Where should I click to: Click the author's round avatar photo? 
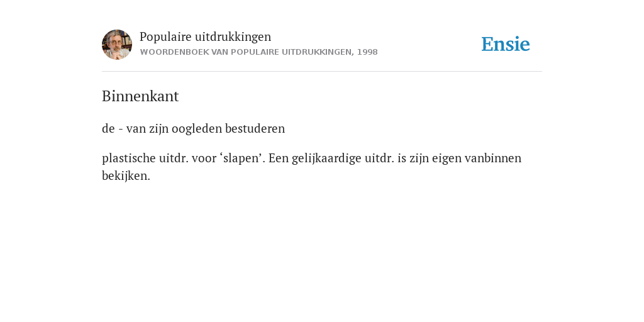pyautogui.click(x=117, y=45)
